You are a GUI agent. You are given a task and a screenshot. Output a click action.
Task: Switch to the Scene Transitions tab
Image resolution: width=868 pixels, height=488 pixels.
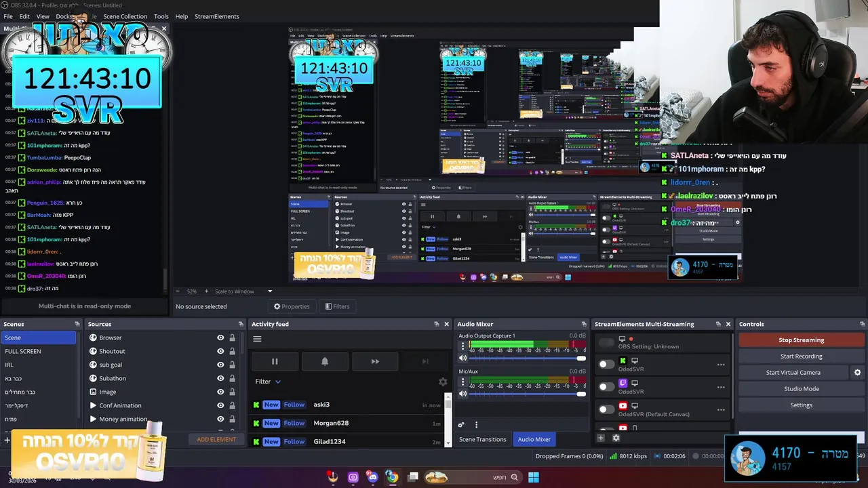click(x=483, y=439)
